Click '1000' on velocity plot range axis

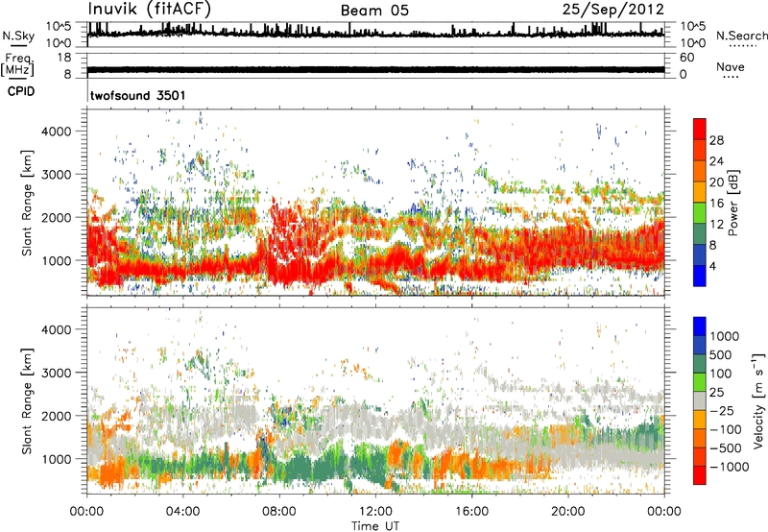click(56, 459)
